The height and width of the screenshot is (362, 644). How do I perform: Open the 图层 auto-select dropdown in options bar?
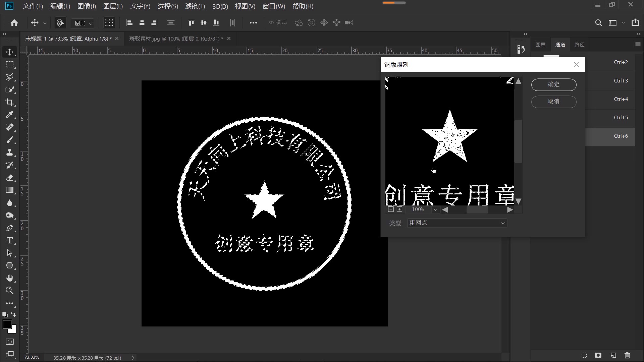83,23
